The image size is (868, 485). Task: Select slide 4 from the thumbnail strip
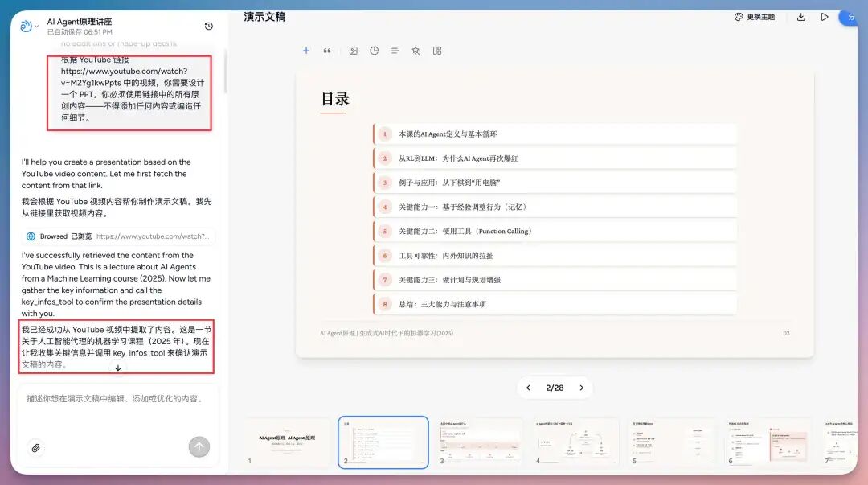click(x=575, y=441)
